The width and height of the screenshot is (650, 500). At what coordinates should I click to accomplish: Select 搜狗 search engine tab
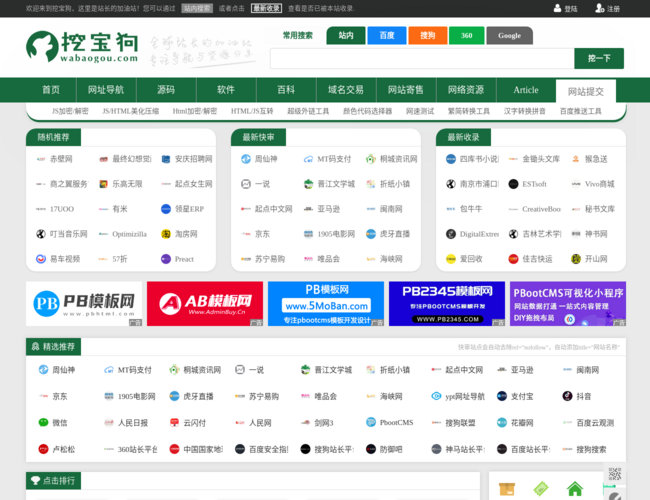point(427,35)
